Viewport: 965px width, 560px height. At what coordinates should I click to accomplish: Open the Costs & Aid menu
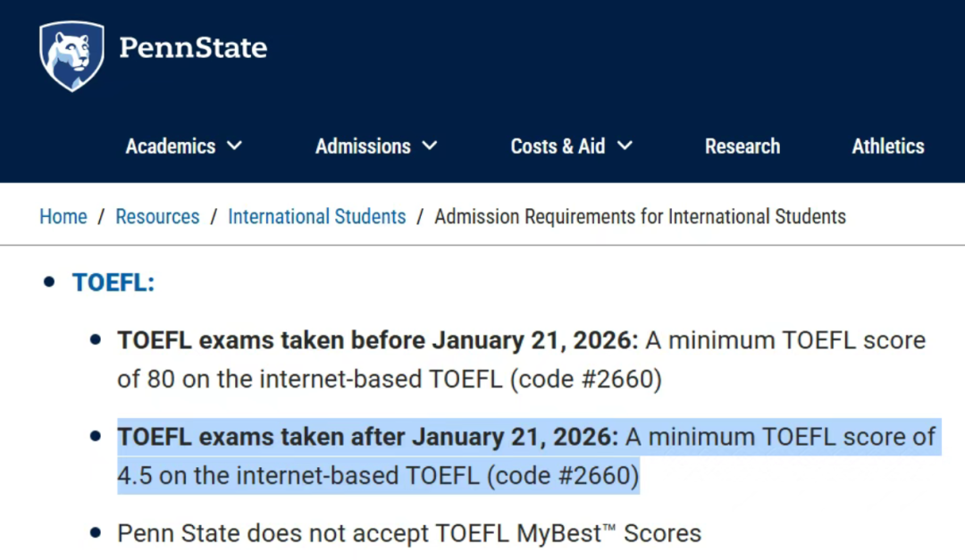558,146
